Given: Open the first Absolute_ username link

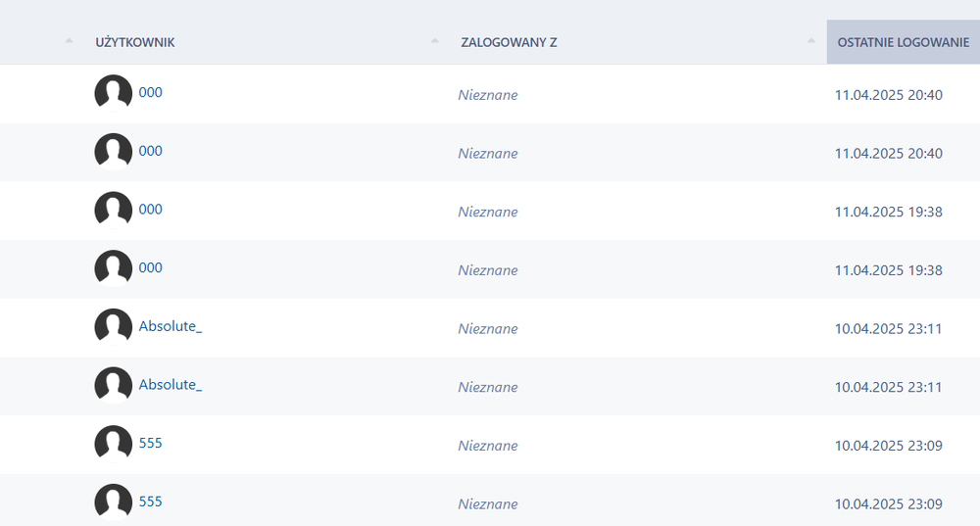Looking at the screenshot, I should [171, 326].
